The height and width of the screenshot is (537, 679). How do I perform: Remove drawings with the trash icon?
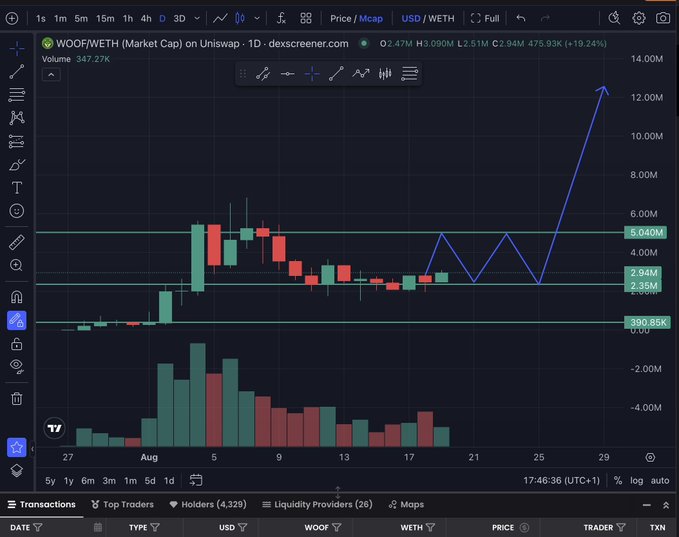16,398
